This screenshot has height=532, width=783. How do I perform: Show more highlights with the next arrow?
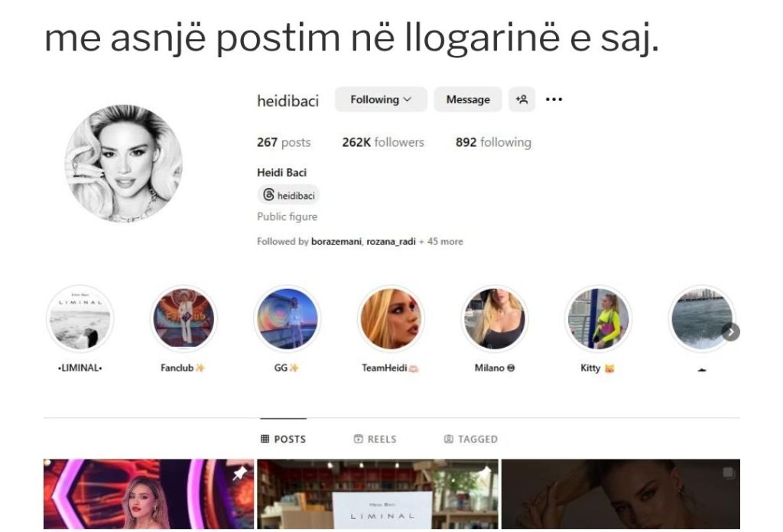point(730,332)
